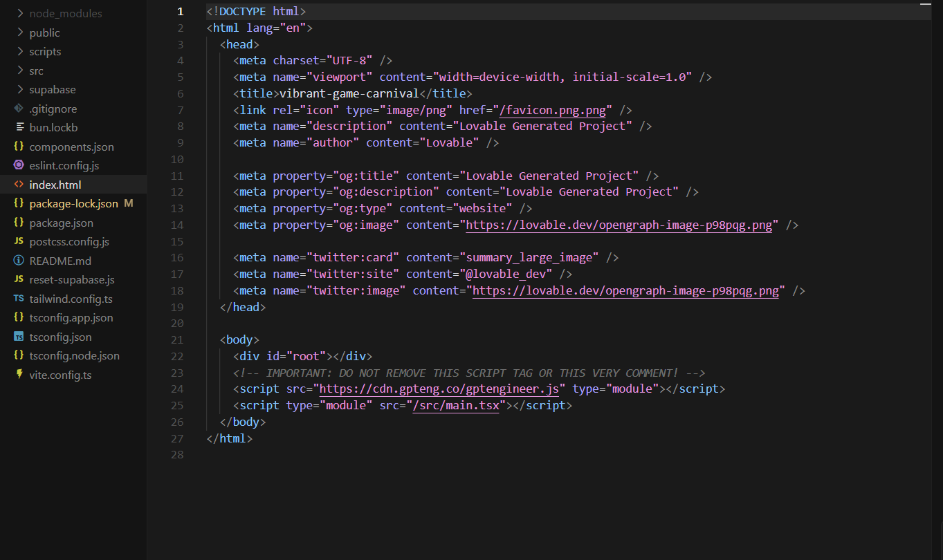This screenshot has height=560, width=943.
Task: Click the public folder name
Action: pos(44,32)
